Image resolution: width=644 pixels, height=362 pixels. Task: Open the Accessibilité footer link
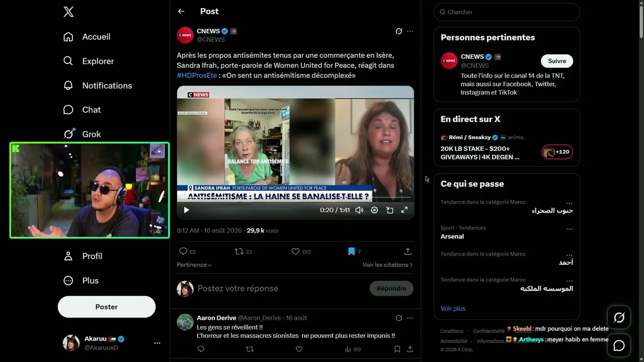click(454, 341)
